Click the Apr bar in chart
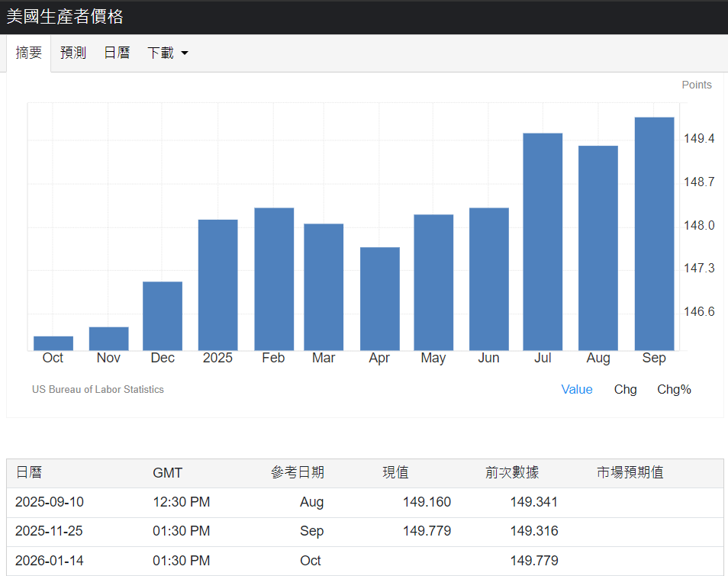 tap(380, 298)
